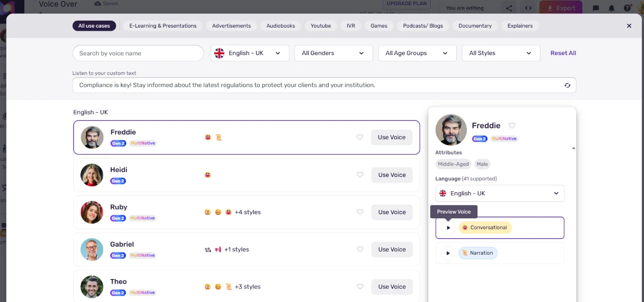The height and width of the screenshot is (302, 644).
Task: Open the English - UK language filter
Action: pos(250,53)
